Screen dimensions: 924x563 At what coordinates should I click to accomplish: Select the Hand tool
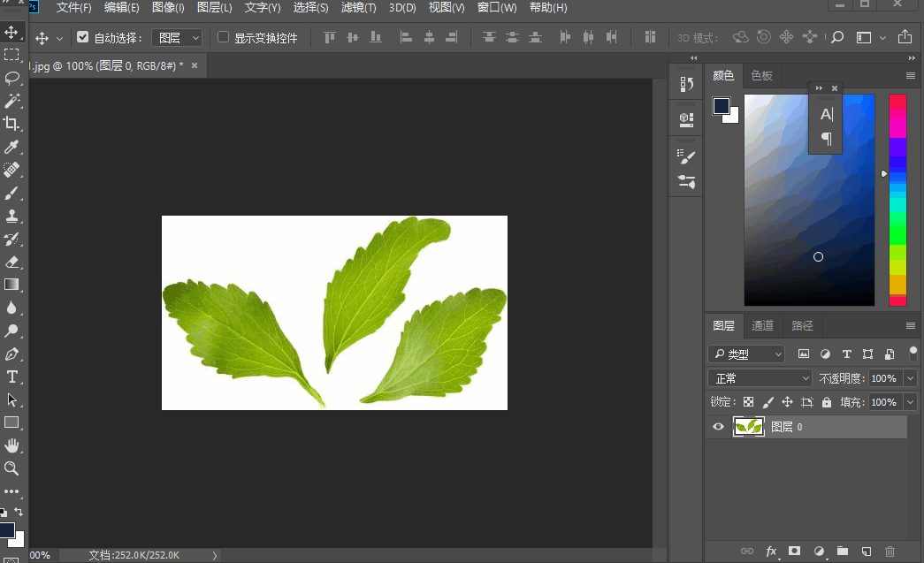(11, 445)
